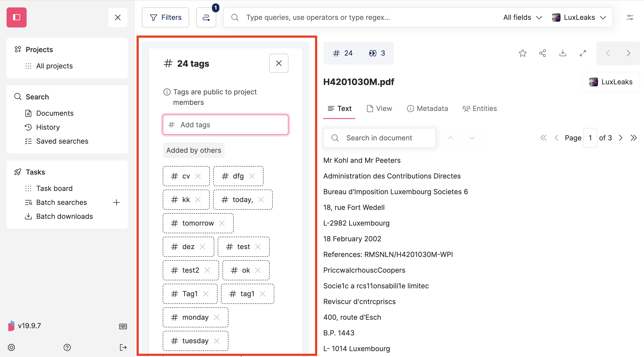This screenshot has height=357, width=644.
Task: Expand the All fields dropdown
Action: (522, 17)
